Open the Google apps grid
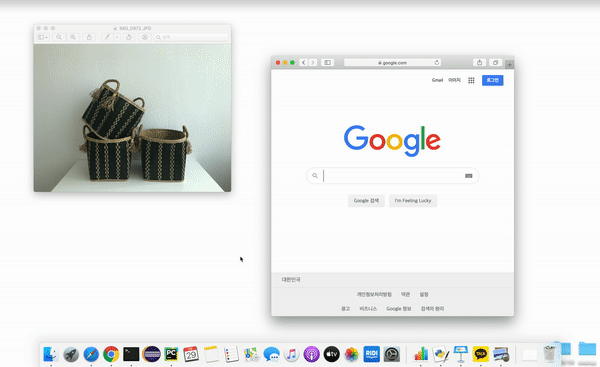Viewport: 600px width, 367px height. coord(471,80)
